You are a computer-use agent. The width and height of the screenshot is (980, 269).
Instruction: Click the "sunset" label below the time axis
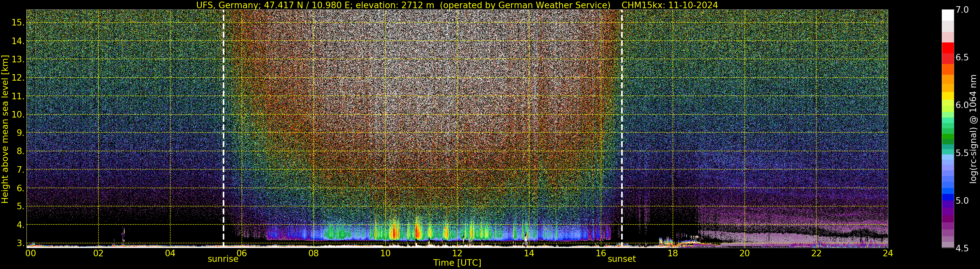click(622, 259)
